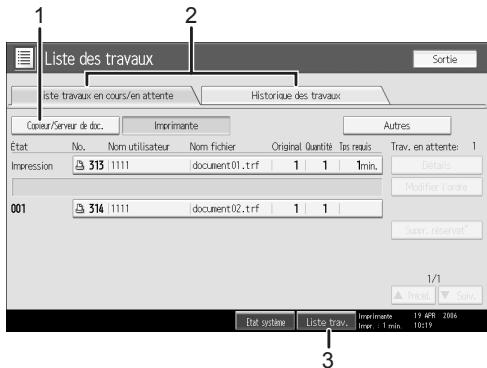This screenshot has height=368, width=487.
Task: Click the Imprimante status text in bottom bar
Action: (x=375, y=316)
